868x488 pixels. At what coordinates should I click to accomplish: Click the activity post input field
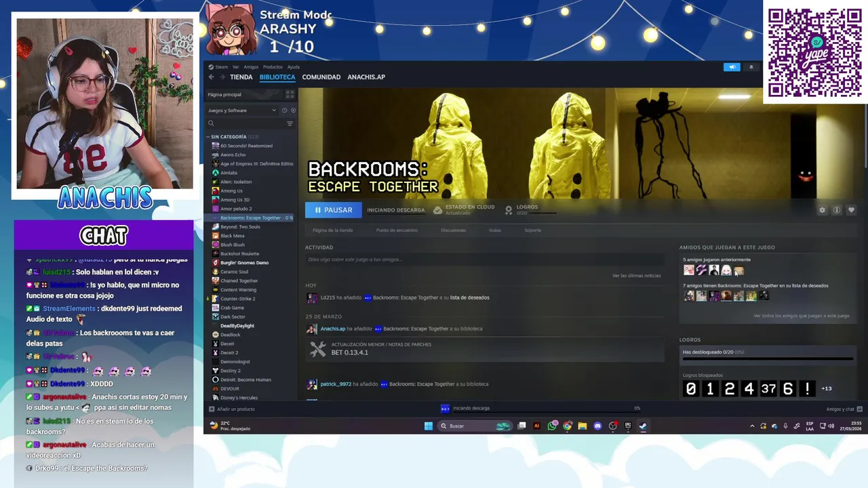point(484,260)
